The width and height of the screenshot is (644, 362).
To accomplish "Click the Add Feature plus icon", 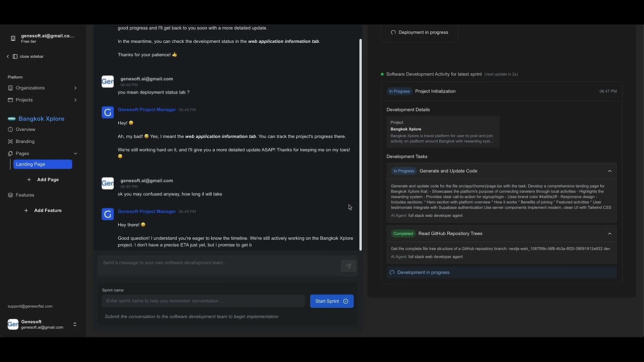I will coord(26,211).
